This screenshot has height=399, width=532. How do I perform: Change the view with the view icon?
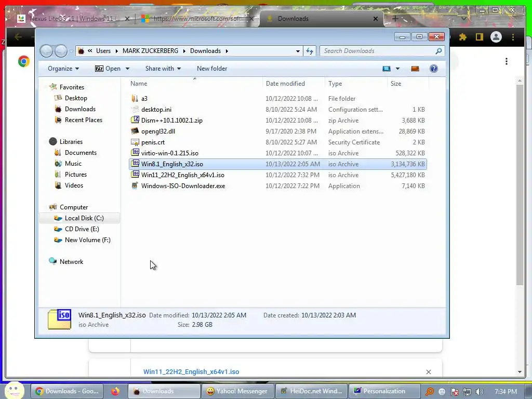point(387,69)
